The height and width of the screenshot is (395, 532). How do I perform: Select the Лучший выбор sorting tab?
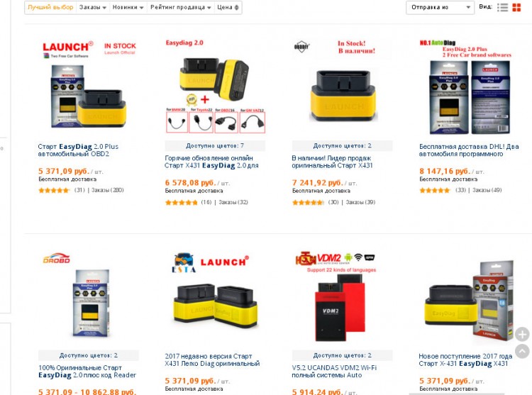point(50,8)
